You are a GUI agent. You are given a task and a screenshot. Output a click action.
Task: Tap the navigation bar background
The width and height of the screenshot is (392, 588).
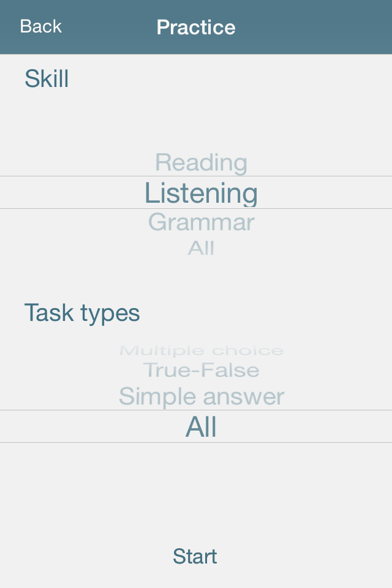[x=306, y=27]
